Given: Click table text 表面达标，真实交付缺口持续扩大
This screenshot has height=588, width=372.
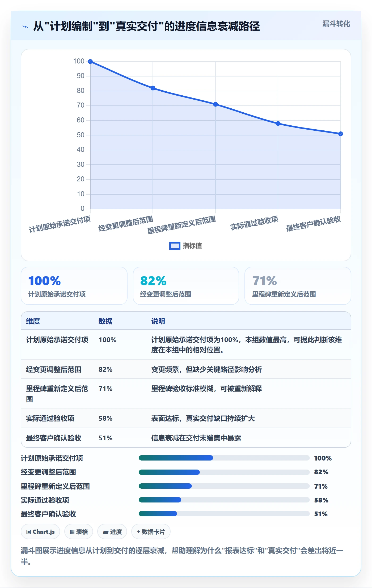Looking at the screenshot, I should click(203, 419).
